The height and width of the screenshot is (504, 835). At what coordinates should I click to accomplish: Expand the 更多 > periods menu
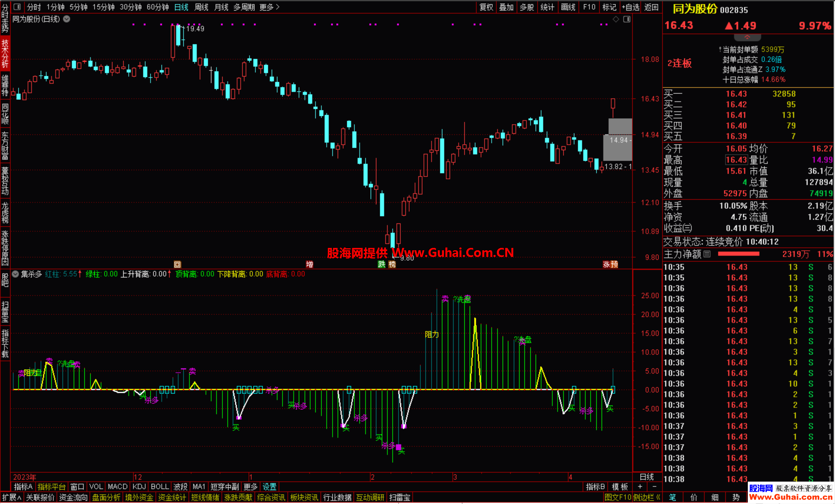point(269,7)
